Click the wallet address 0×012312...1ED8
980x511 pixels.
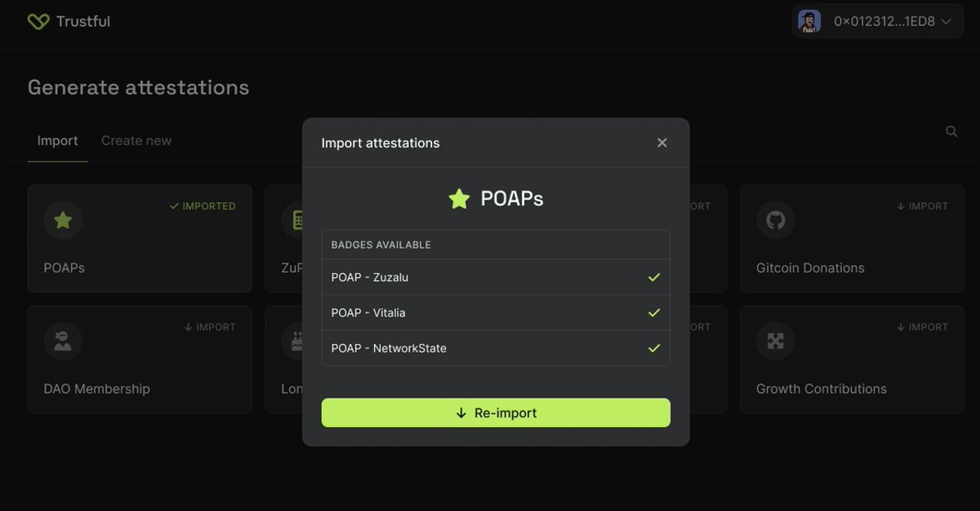pyautogui.click(x=884, y=21)
